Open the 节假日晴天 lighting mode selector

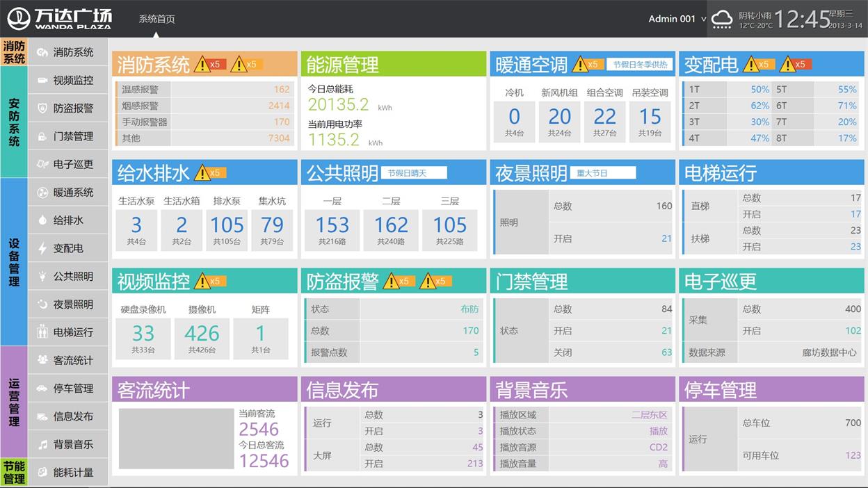(414, 173)
